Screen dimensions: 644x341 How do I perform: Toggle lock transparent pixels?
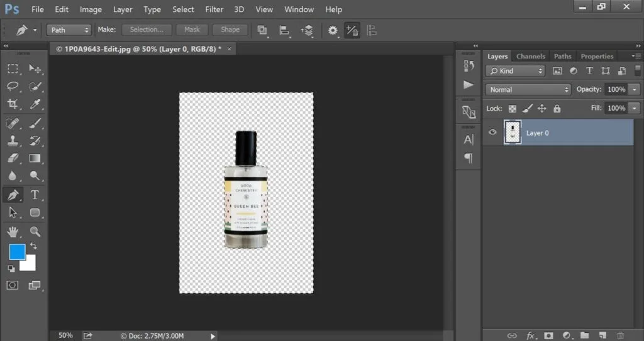tap(512, 109)
